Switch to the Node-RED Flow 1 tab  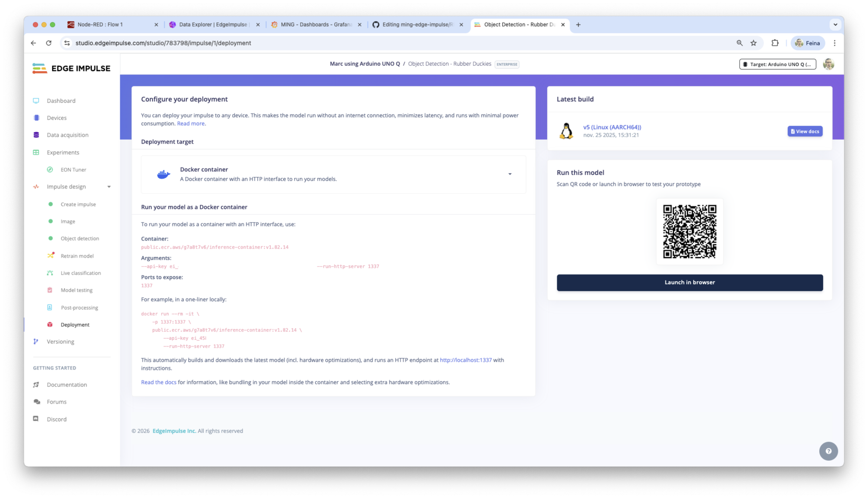coord(100,25)
